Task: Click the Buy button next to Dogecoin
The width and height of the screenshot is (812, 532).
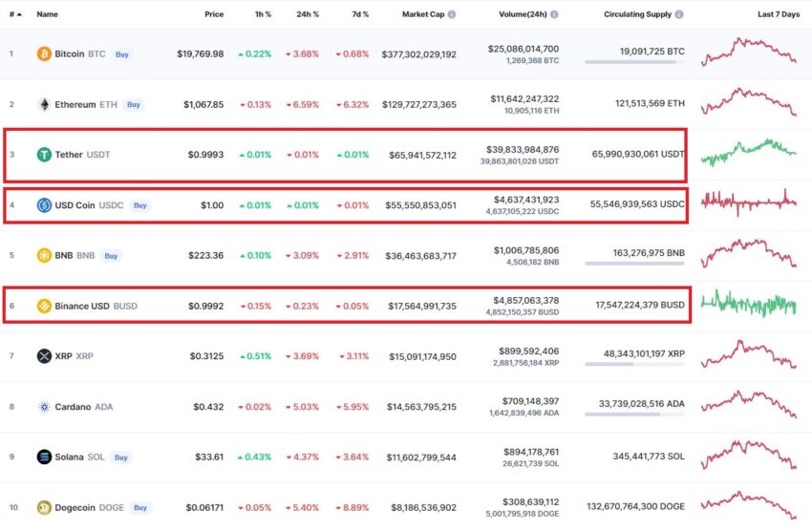Action: point(140,508)
